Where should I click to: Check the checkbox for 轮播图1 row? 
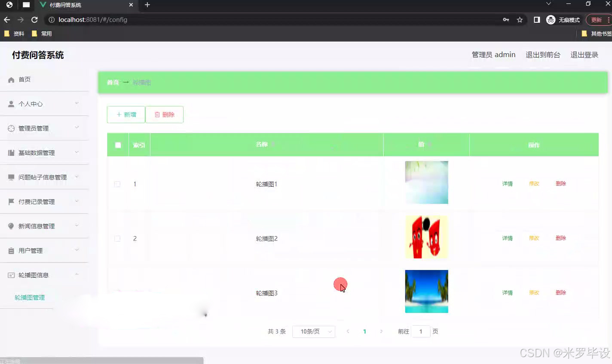tap(117, 184)
